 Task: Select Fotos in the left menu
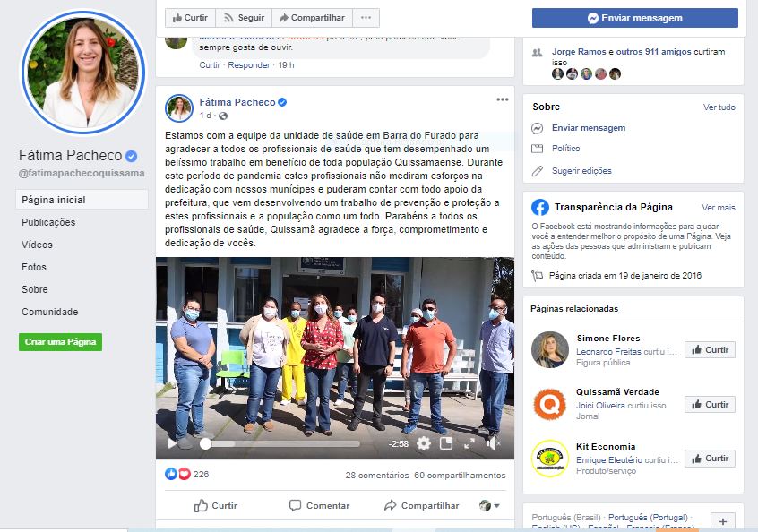(x=34, y=267)
